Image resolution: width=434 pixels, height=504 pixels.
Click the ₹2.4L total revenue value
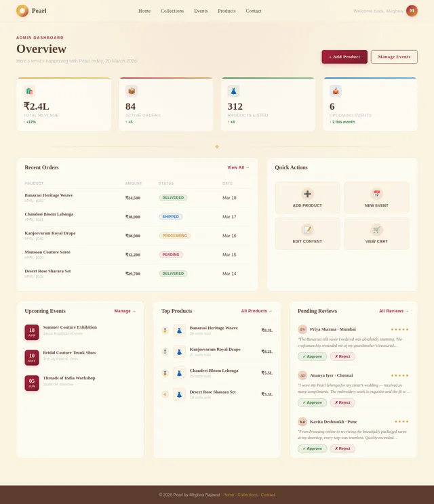pyautogui.click(x=37, y=106)
